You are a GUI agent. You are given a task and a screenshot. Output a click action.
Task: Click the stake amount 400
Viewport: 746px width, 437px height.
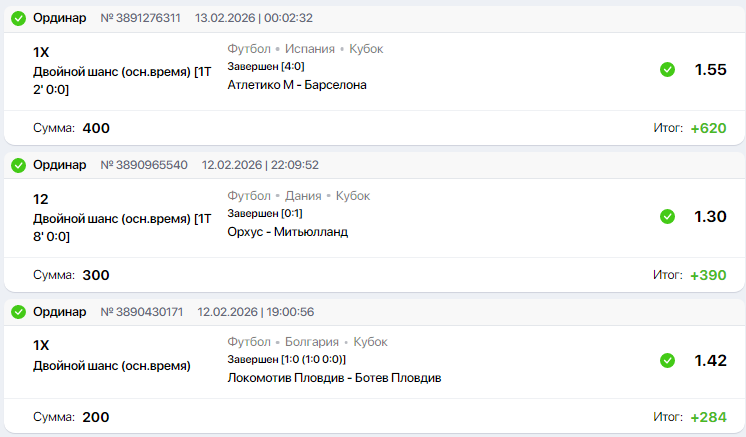tap(96, 128)
